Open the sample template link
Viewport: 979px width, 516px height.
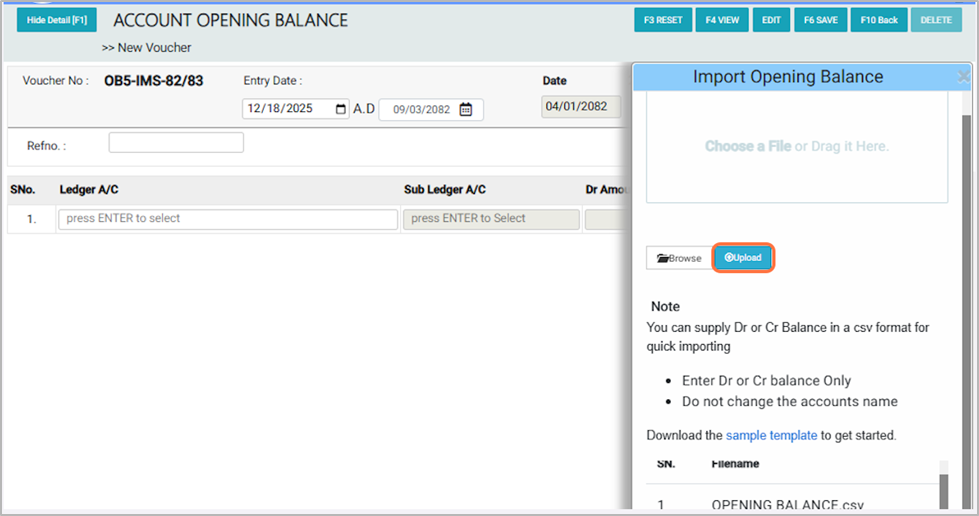tap(771, 435)
